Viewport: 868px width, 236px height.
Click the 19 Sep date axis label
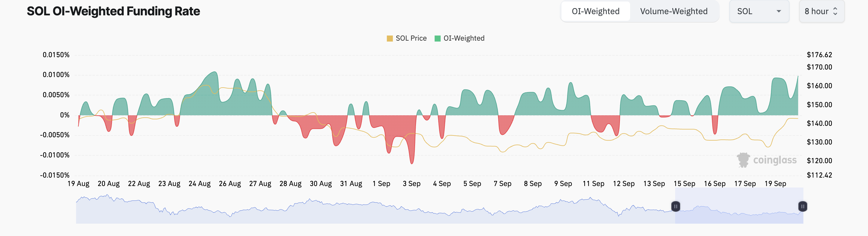pos(775,184)
